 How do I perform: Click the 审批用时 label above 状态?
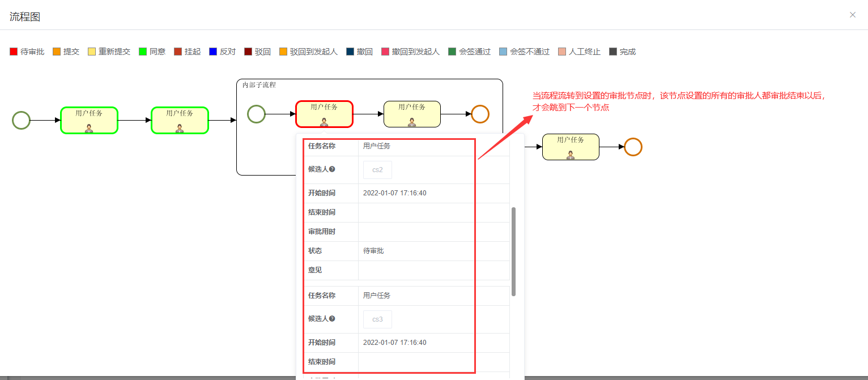[322, 231]
